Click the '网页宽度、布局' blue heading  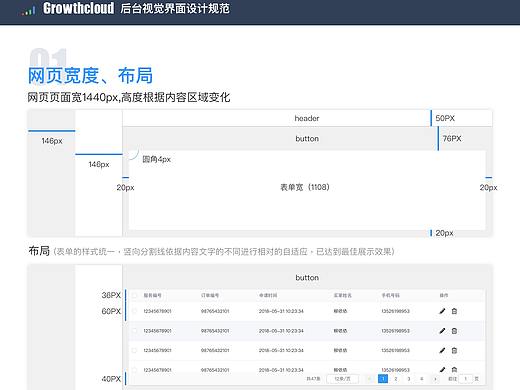click(x=90, y=75)
